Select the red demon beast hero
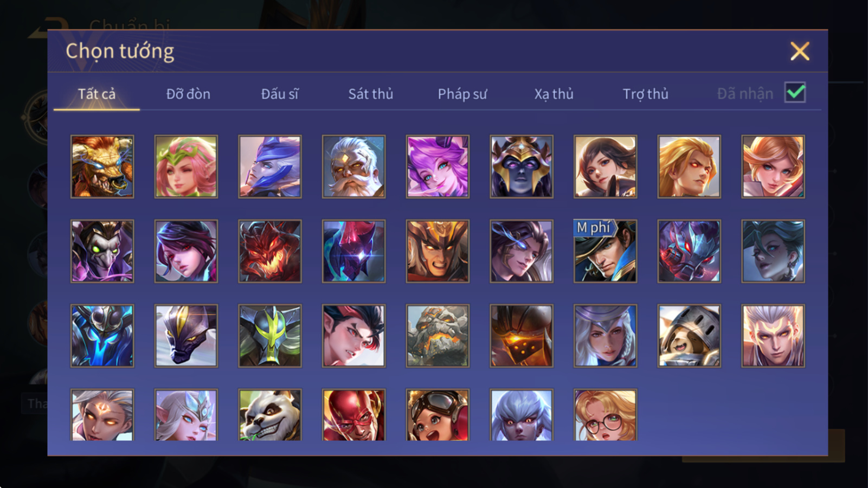868x488 pixels. [x=269, y=251]
